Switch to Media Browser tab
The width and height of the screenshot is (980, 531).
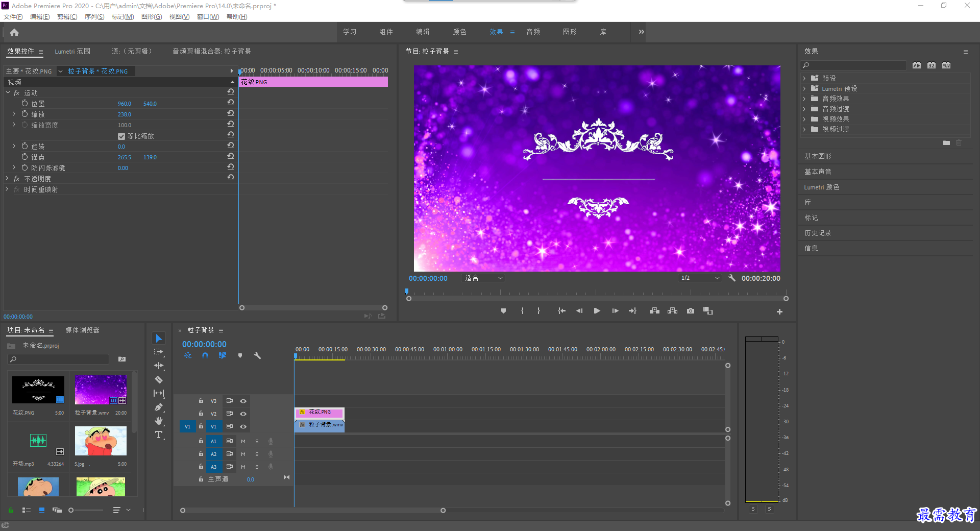[x=82, y=330]
